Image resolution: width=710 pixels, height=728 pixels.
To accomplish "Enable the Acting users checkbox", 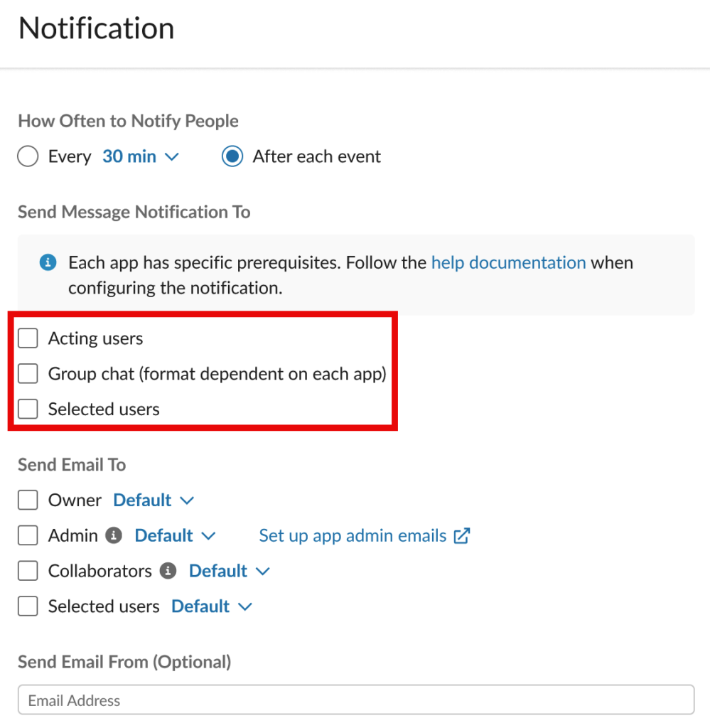I will coord(27,338).
